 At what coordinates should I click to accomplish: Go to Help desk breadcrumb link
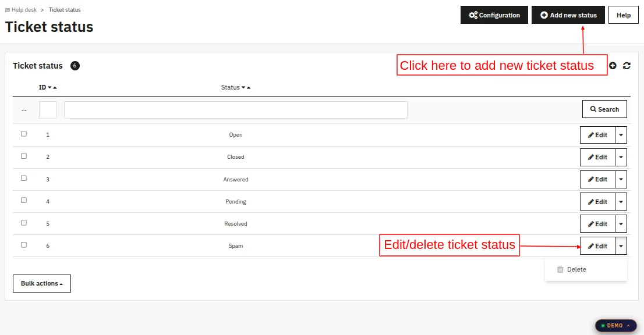tap(24, 10)
